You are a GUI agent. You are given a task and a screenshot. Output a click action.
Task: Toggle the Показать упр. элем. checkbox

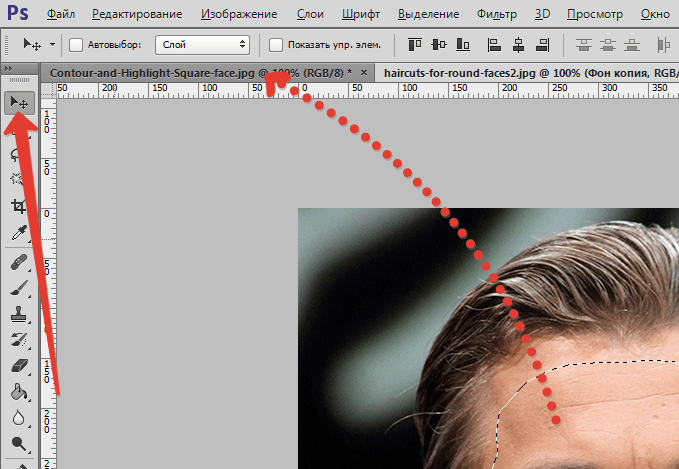point(276,45)
